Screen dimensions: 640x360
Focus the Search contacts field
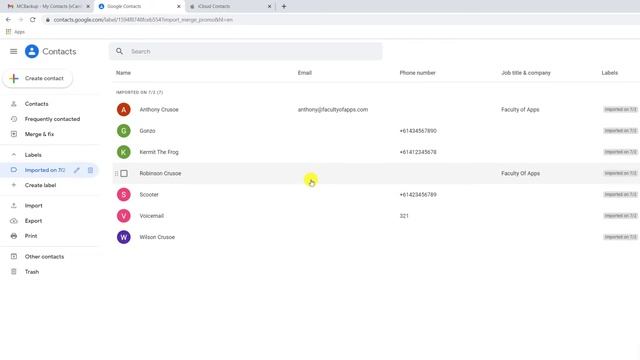click(x=245, y=51)
